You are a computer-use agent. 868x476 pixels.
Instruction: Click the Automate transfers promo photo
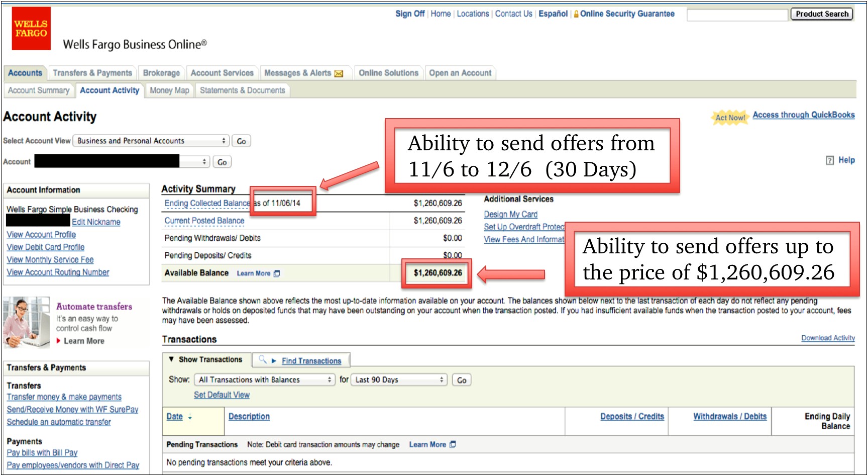click(x=27, y=323)
